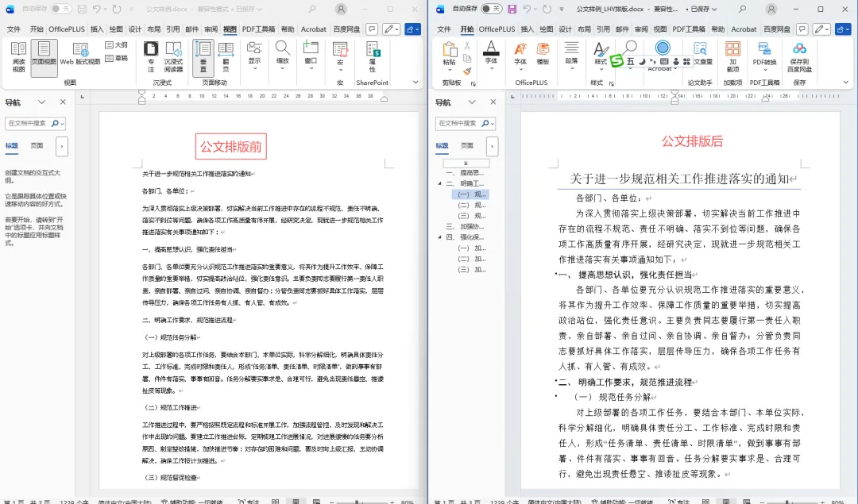Click 文查重 plagiarism check icon

[702, 53]
